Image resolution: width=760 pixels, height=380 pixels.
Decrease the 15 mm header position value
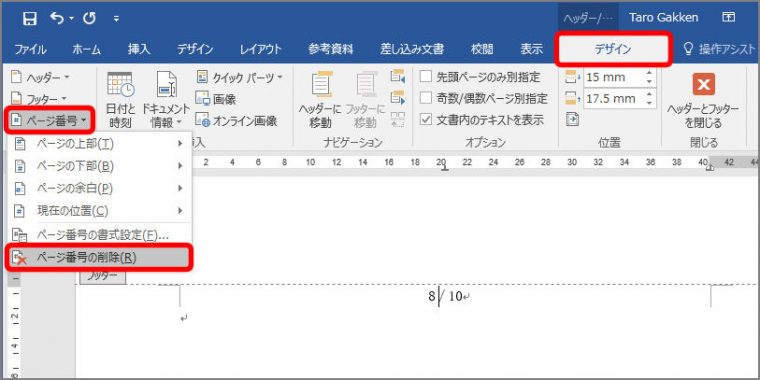(649, 81)
